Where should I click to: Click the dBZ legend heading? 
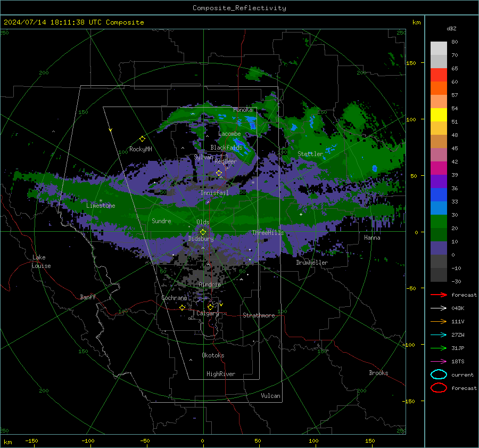coord(451,28)
